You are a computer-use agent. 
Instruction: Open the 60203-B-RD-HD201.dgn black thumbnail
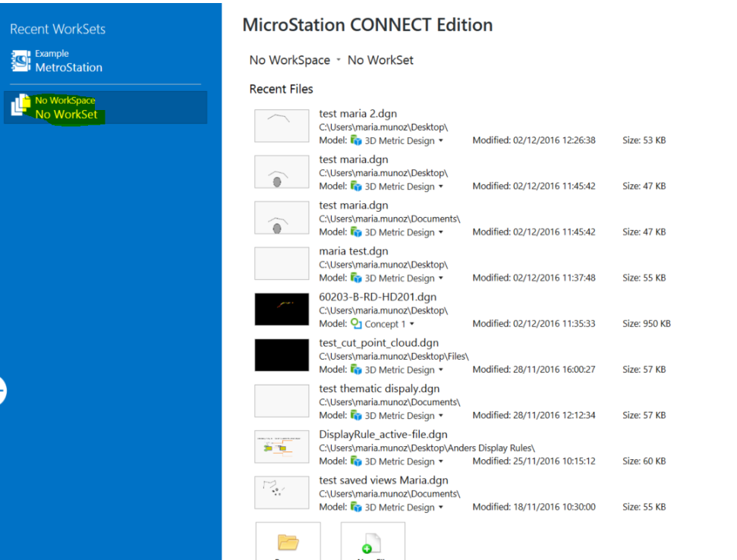(282, 309)
